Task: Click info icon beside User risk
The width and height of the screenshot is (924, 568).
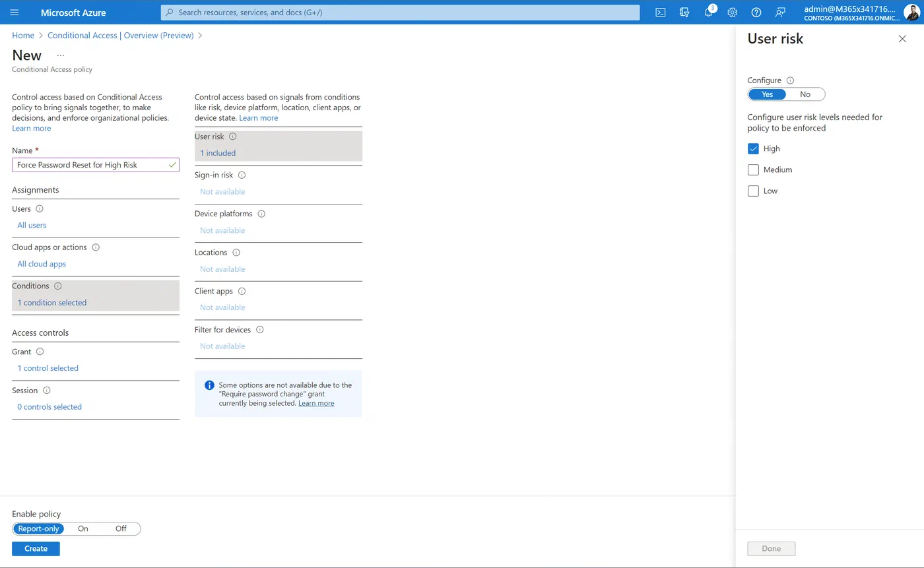Action: pos(232,137)
